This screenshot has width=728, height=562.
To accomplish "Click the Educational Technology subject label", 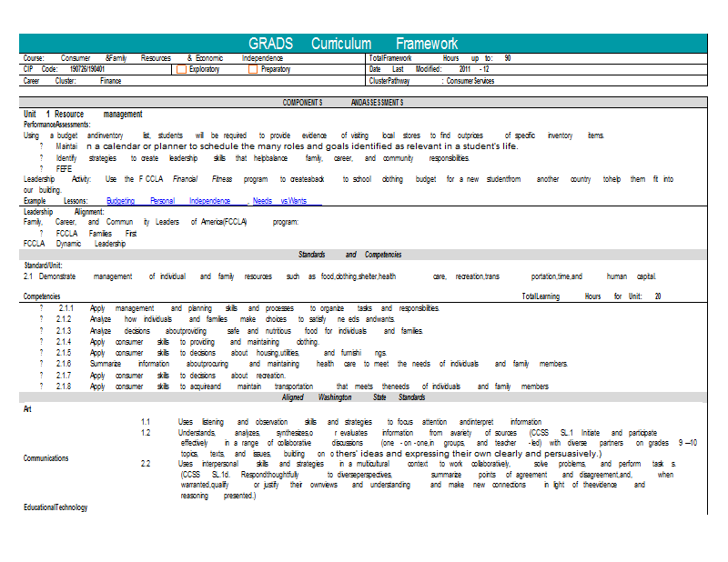I will 56,507.
